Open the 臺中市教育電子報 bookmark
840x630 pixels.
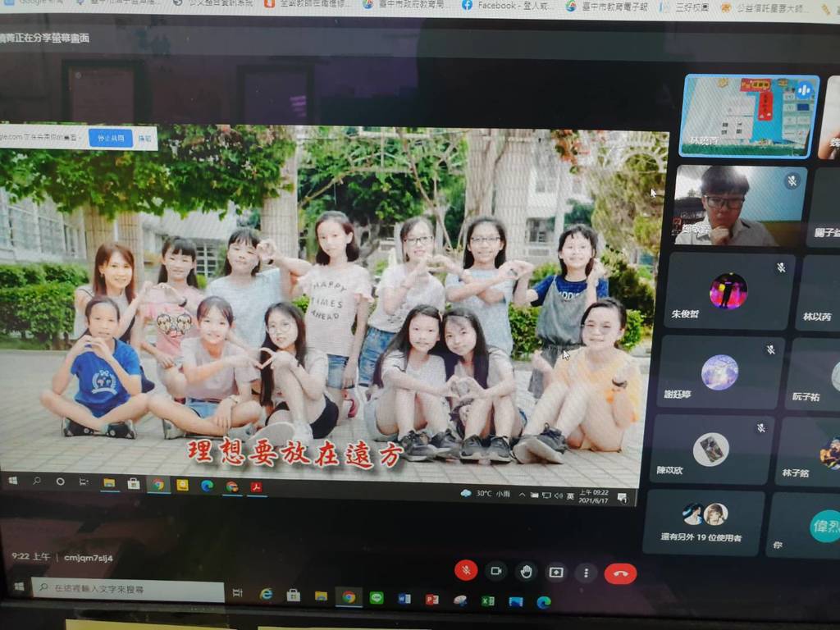(608, 7)
